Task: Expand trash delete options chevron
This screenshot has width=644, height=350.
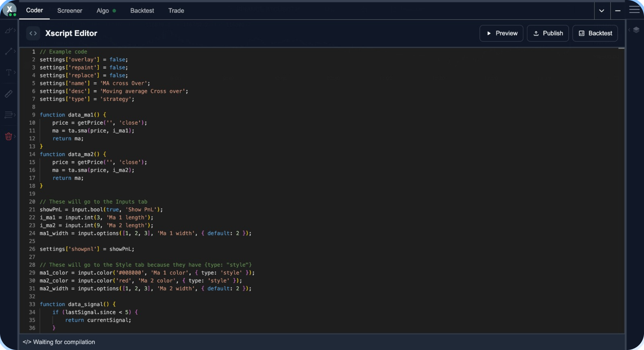Action: click(x=15, y=137)
